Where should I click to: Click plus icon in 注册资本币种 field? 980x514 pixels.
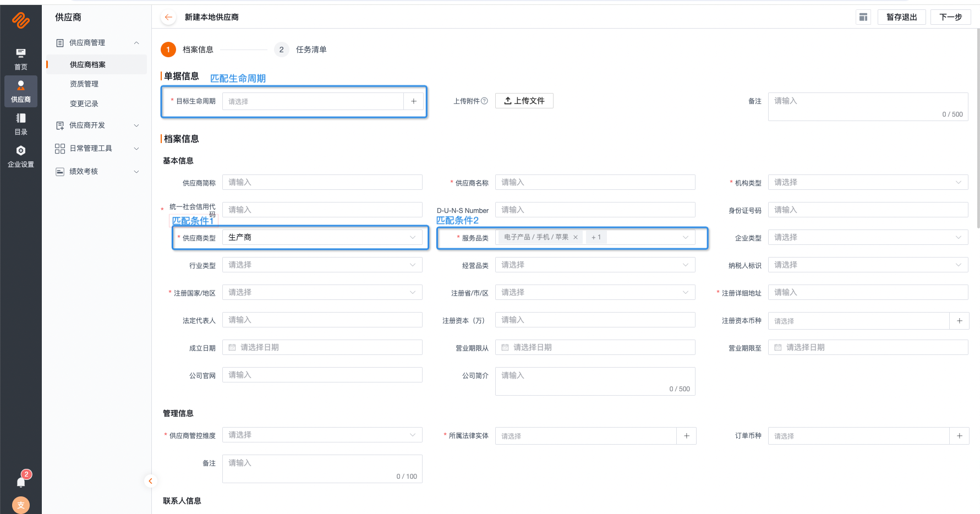click(960, 321)
